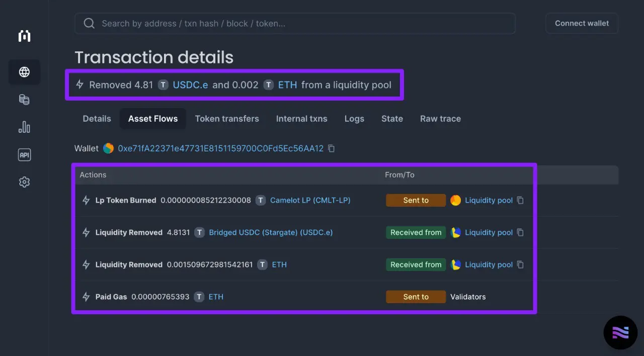This screenshot has height=356, width=644.
Task: Click the amount 0.000000085212230008
Action: click(x=206, y=200)
